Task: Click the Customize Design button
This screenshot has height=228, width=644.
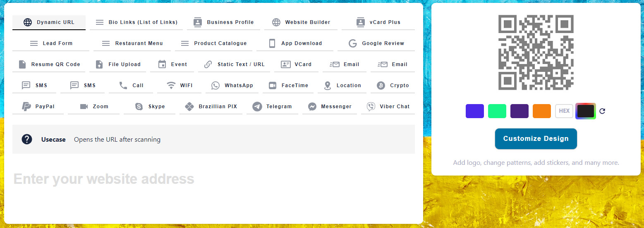Action: click(x=536, y=139)
